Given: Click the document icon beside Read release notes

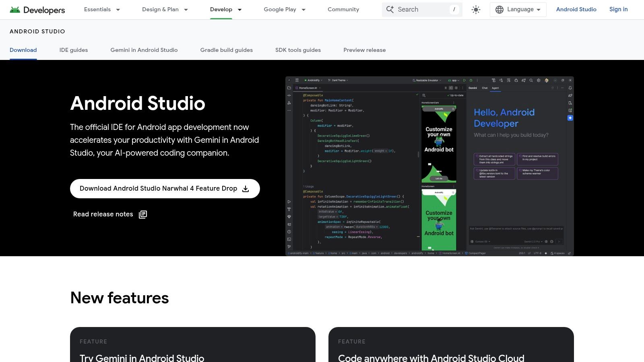Looking at the screenshot, I should coord(143,214).
